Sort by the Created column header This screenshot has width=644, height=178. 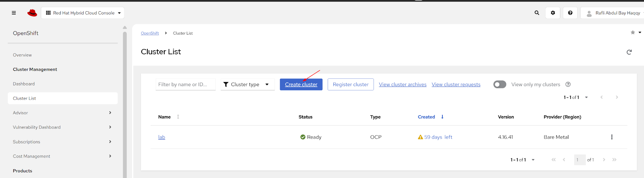(426, 117)
